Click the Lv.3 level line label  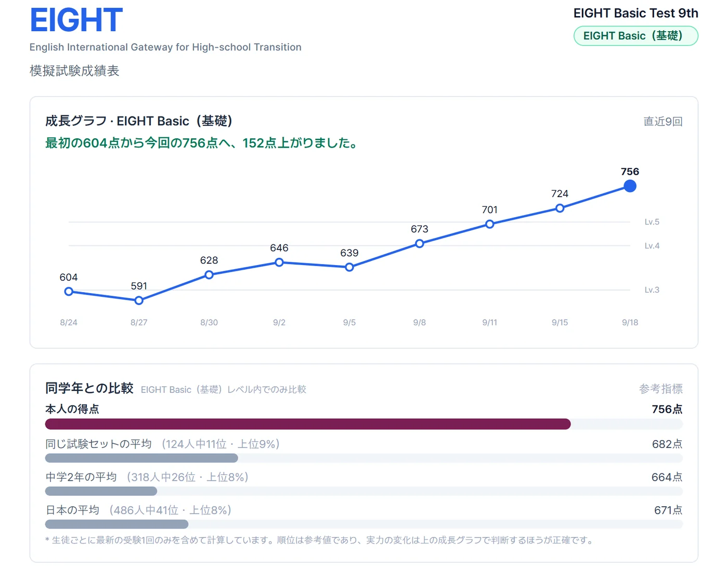click(x=652, y=290)
